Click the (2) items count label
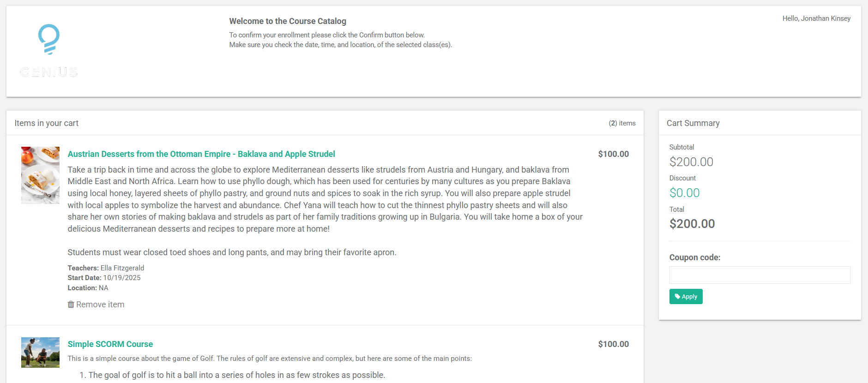 point(621,123)
